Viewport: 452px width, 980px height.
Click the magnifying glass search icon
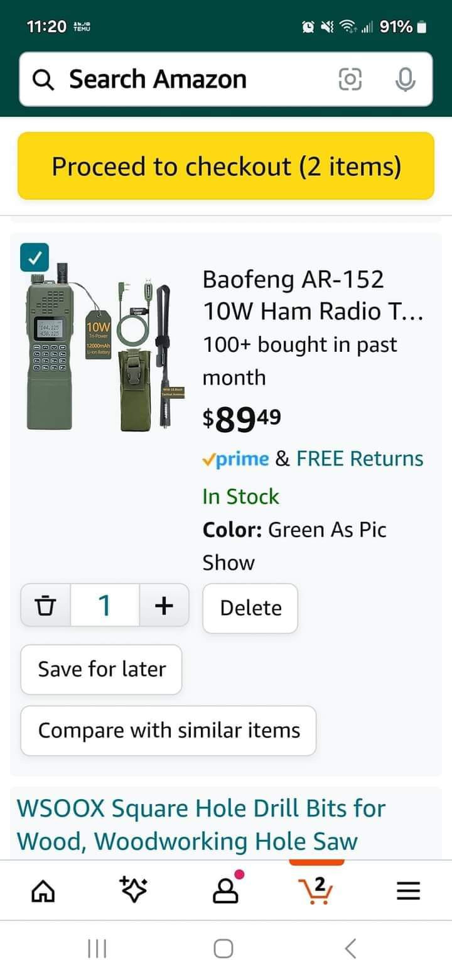click(43, 80)
